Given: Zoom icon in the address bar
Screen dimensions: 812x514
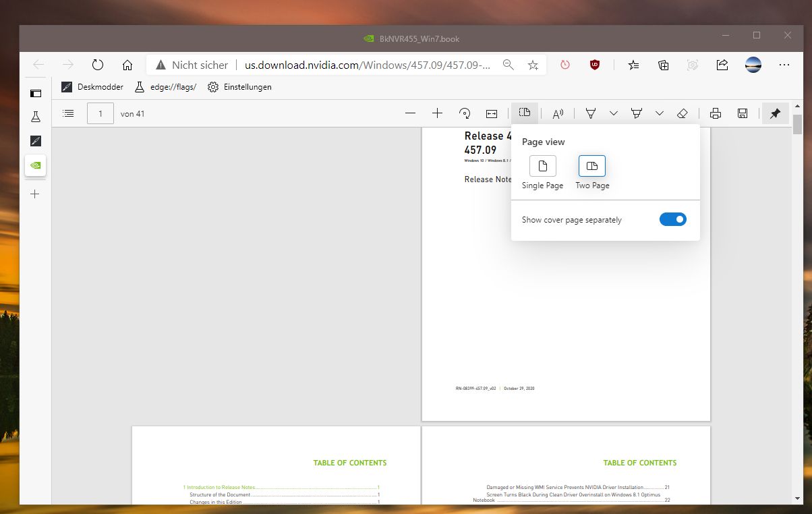Looking at the screenshot, I should [x=509, y=65].
